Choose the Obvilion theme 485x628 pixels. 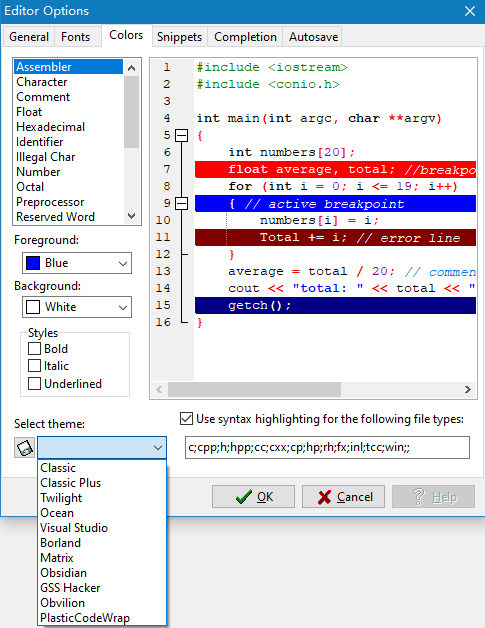point(102,603)
